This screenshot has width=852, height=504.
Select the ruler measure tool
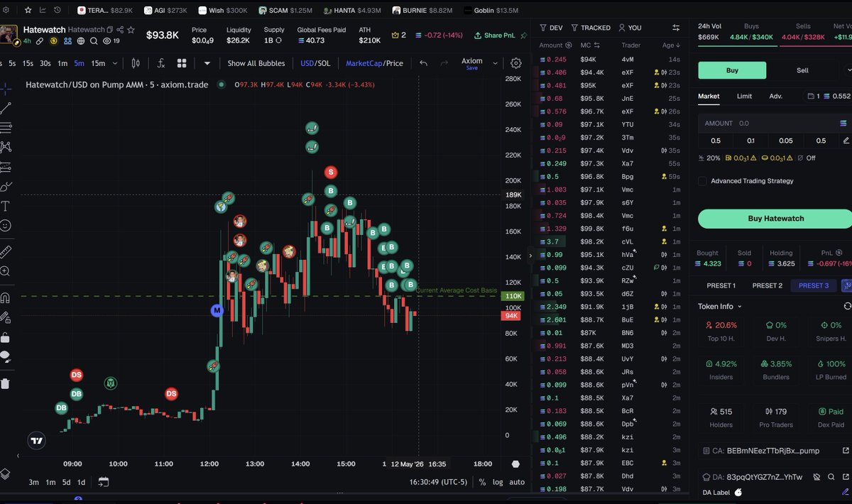pyautogui.click(x=6, y=251)
